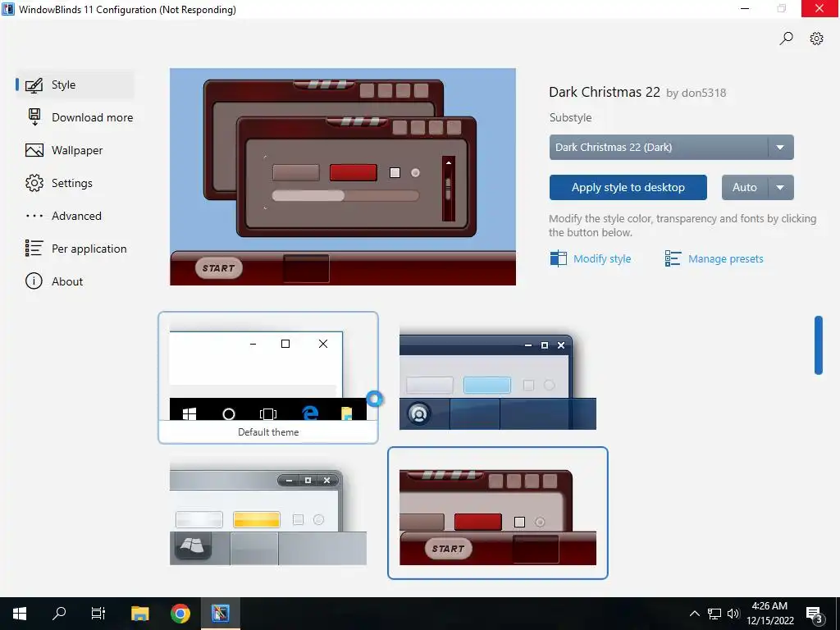The height and width of the screenshot is (630, 840).
Task: Click the by don5318 author text
Action: [x=696, y=94]
